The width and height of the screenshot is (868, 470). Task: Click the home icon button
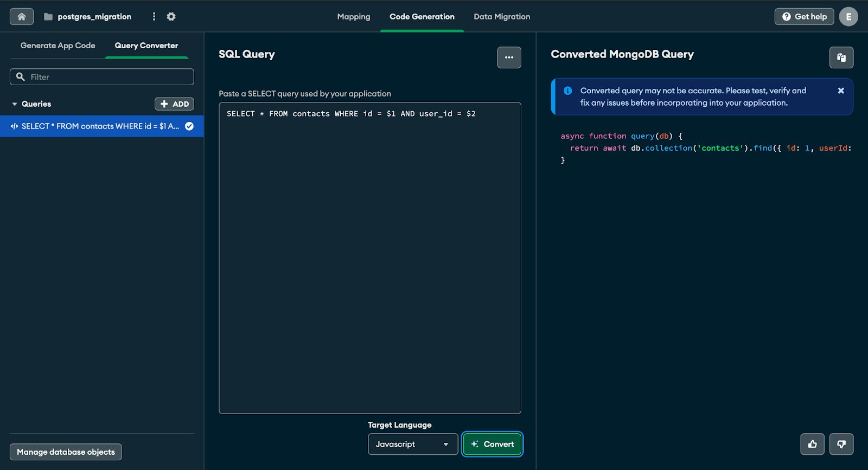point(22,17)
